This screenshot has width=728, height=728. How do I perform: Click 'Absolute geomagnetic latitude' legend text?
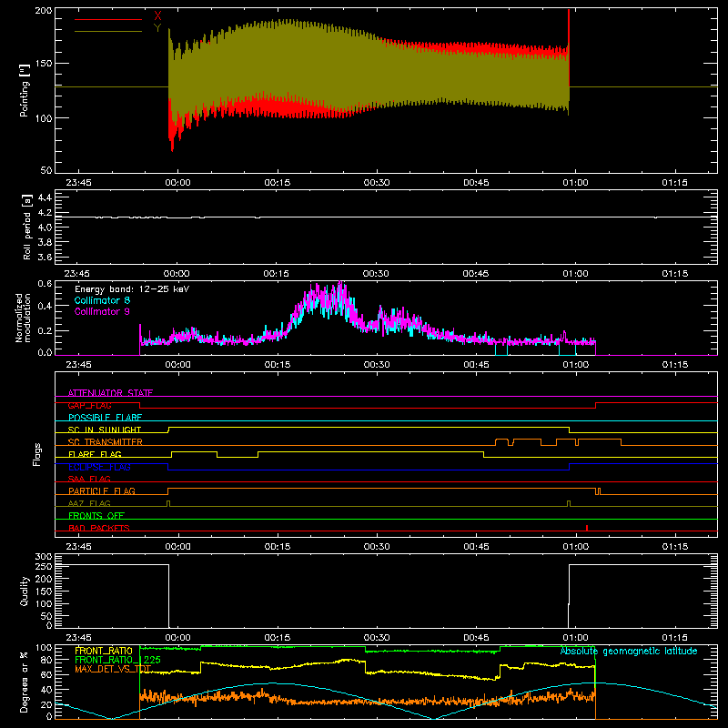(629, 651)
